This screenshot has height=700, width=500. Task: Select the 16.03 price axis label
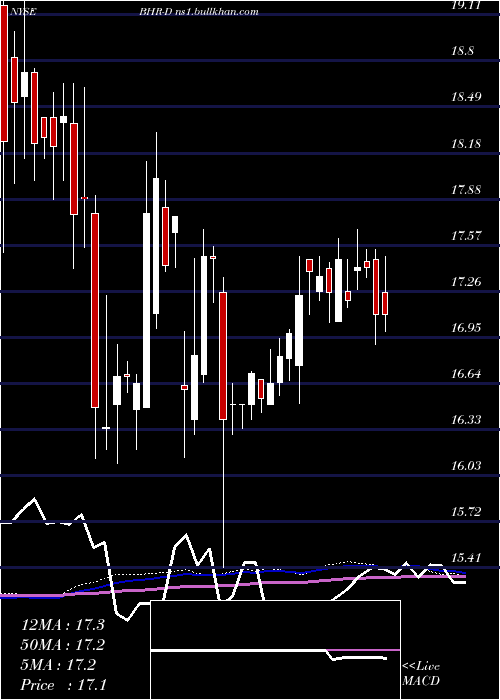click(466, 466)
